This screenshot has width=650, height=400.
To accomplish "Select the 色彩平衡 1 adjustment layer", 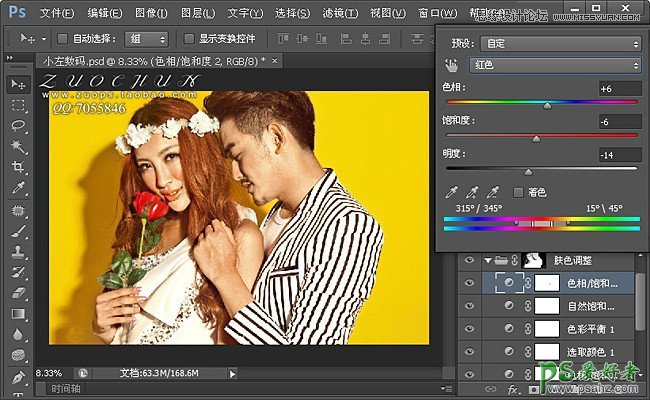I will (x=598, y=329).
